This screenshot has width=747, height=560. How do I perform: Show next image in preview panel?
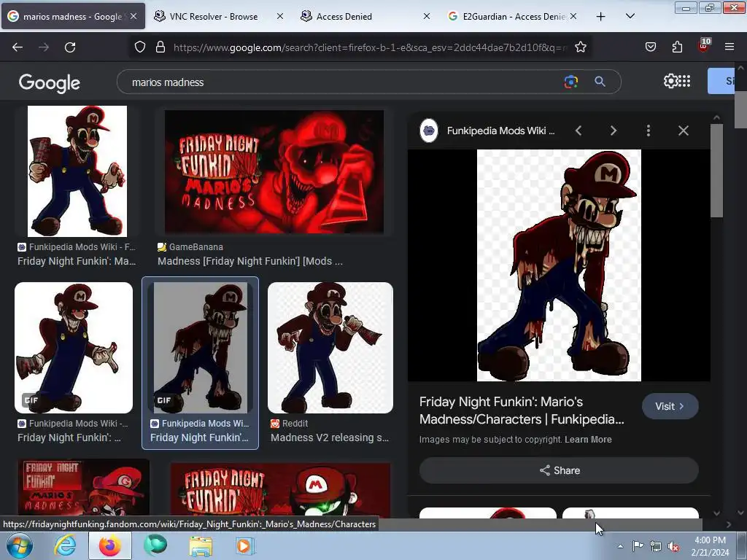click(x=613, y=131)
